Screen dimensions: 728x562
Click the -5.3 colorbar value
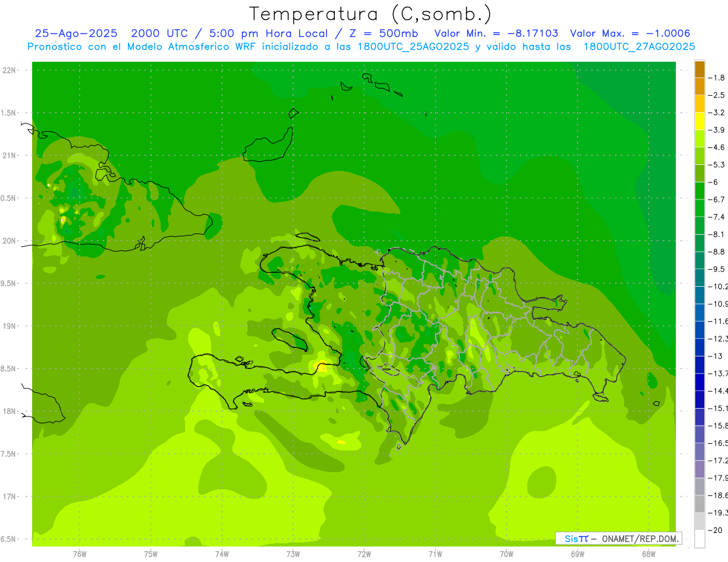[717, 165]
